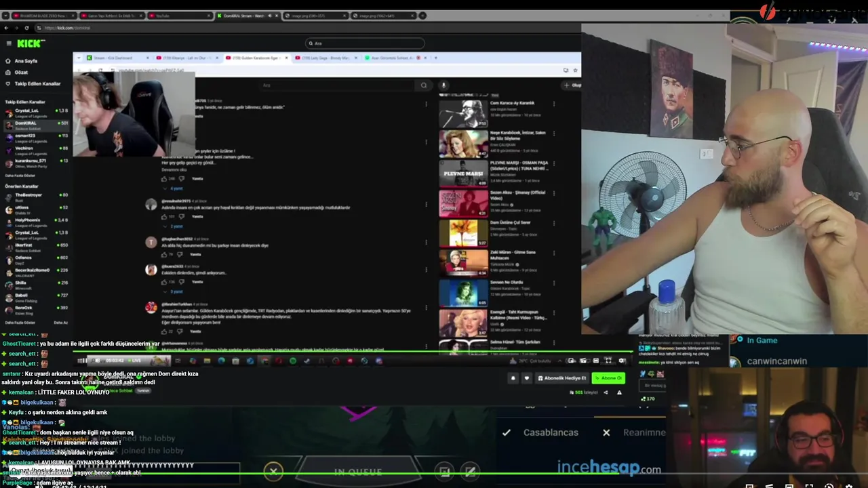This screenshot has height=488, width=868.
Task: Open Kick sidebar hamburger menu
Action: tap(9, 43)
